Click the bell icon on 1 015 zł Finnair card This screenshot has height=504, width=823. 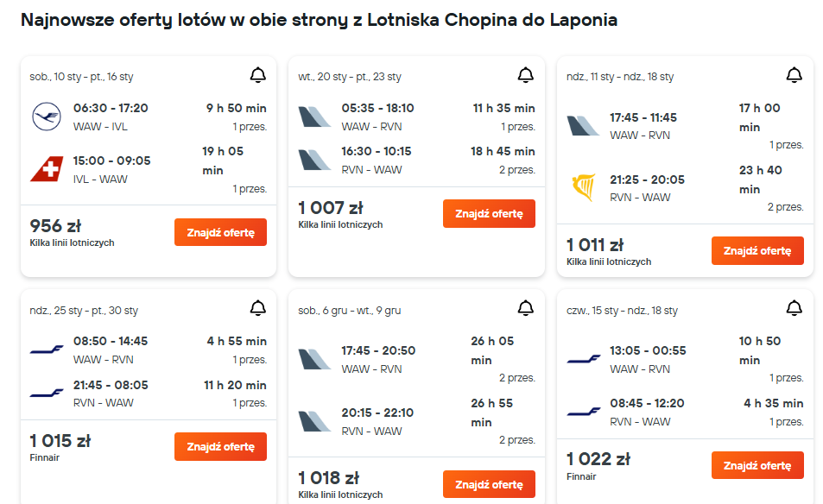(x=257, y=309)
